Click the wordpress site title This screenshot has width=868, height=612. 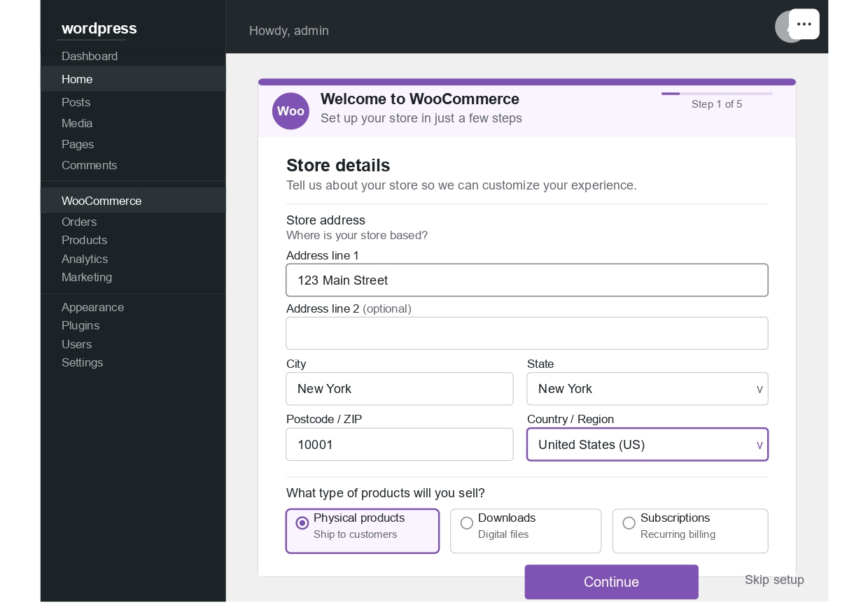(x=99, y=29)
